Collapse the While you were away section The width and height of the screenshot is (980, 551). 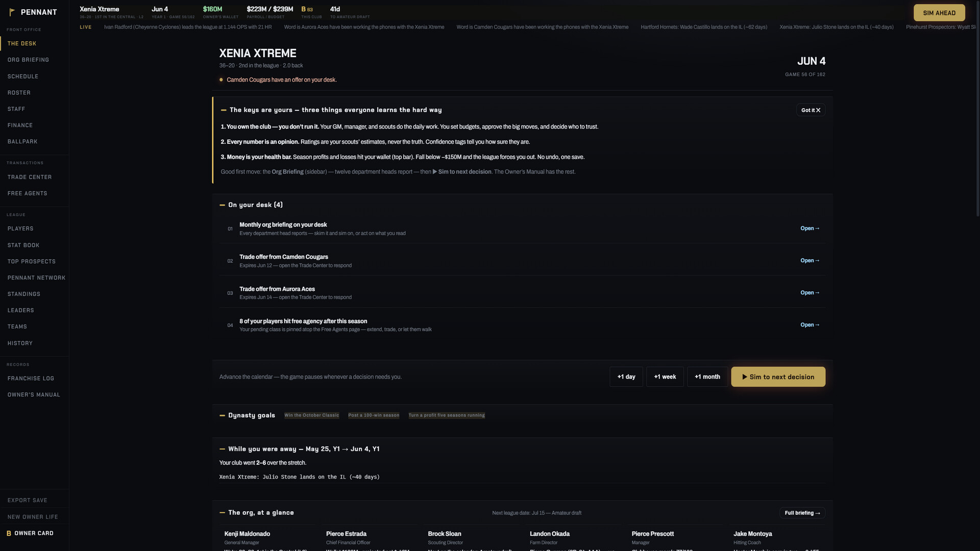tap(222, 449)
